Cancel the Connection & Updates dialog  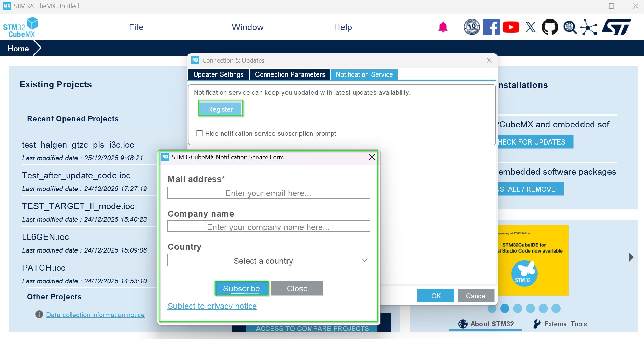[x=476, y=296]
